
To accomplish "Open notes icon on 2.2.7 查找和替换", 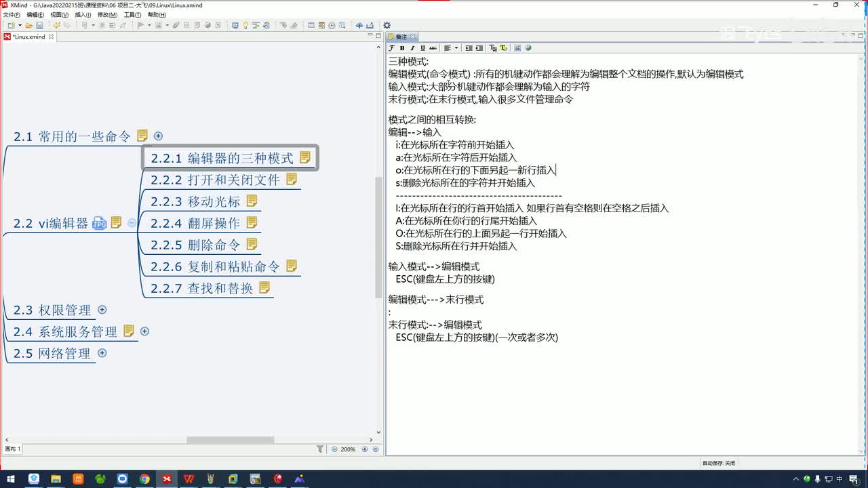I will [x=264, y=287].
